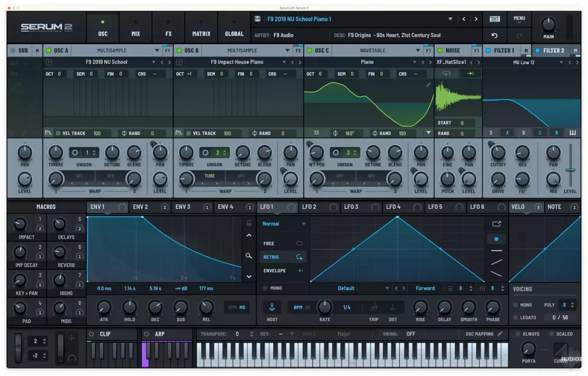
Task: Click the filter keyboard tracking icon
Action: (x=572, y=133)
